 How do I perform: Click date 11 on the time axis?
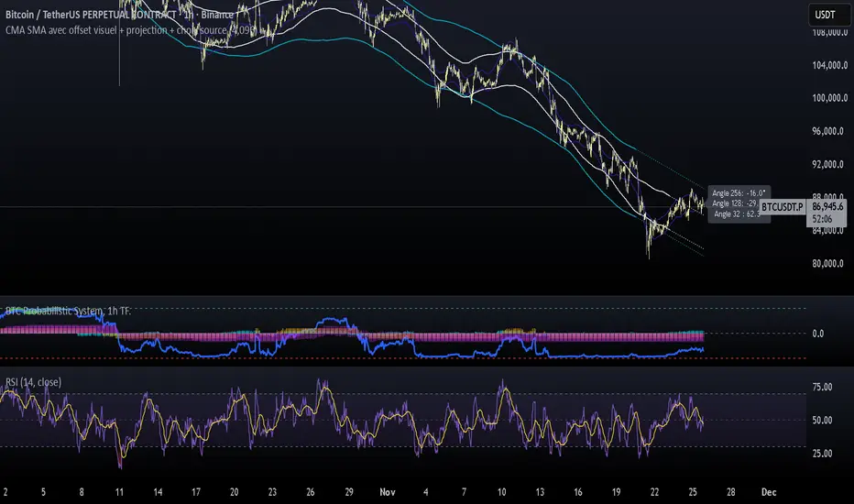click(119, 491)
